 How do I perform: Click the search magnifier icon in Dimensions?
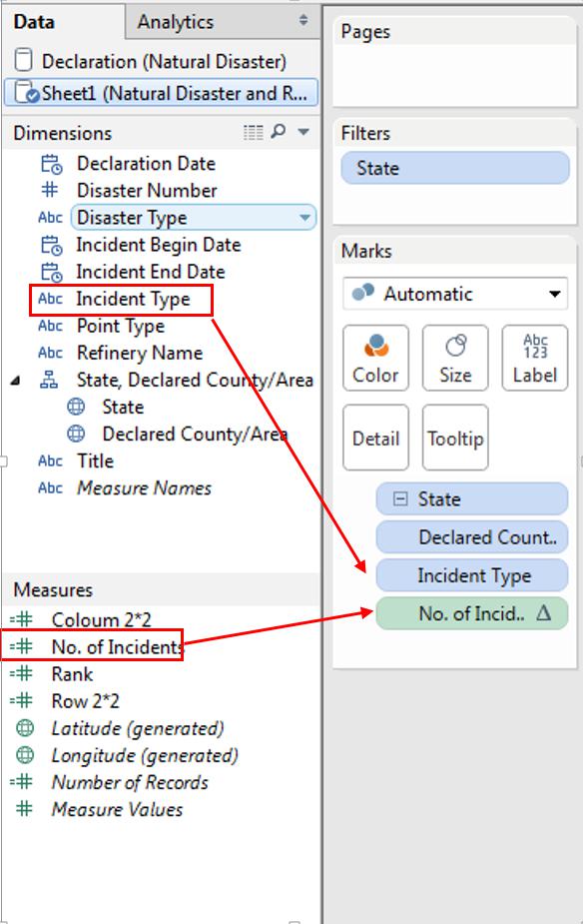[278, 132]
